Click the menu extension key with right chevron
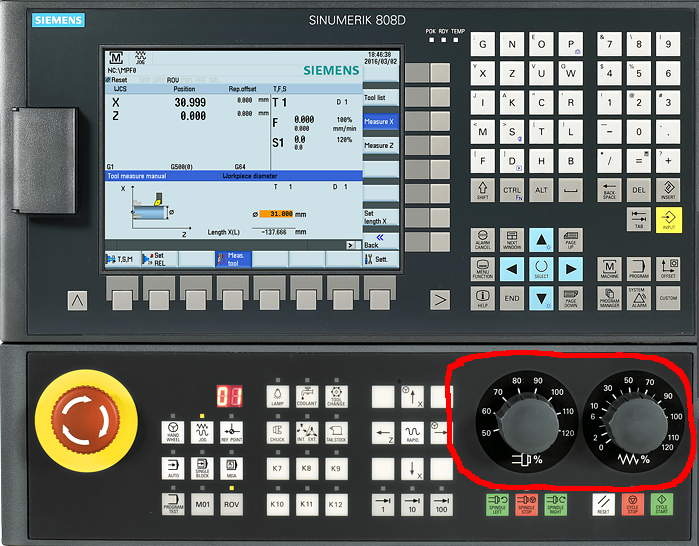The width and height of the screenshot is (699, 546). [440, 300]
